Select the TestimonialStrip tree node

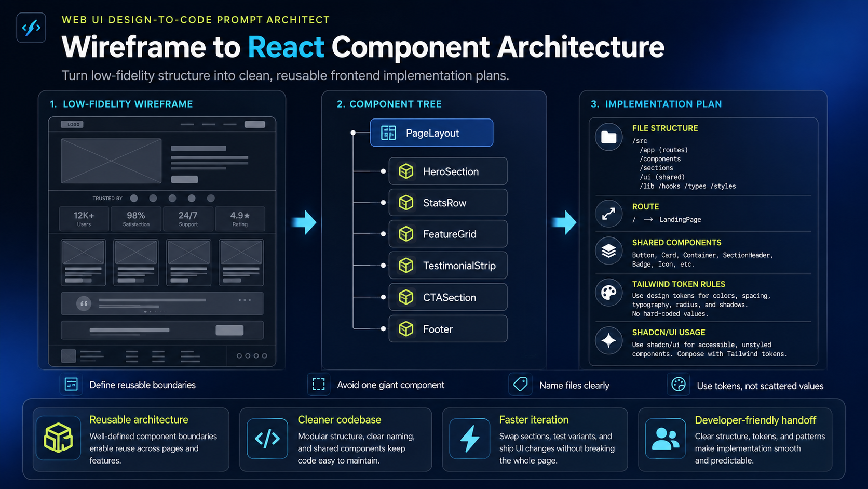coord(448,266)
